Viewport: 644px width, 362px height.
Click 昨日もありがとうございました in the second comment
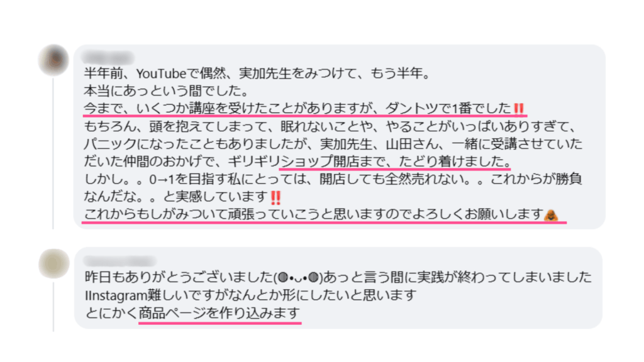click(179, 278)
